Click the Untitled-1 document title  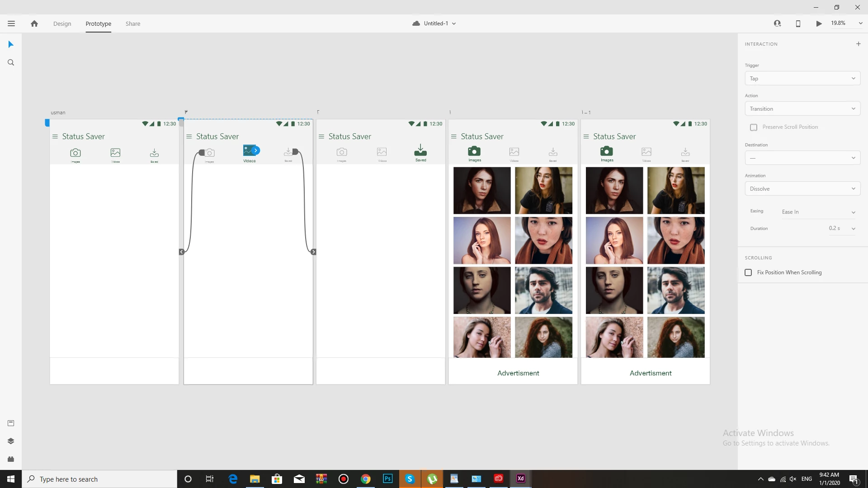click(436, 23)
